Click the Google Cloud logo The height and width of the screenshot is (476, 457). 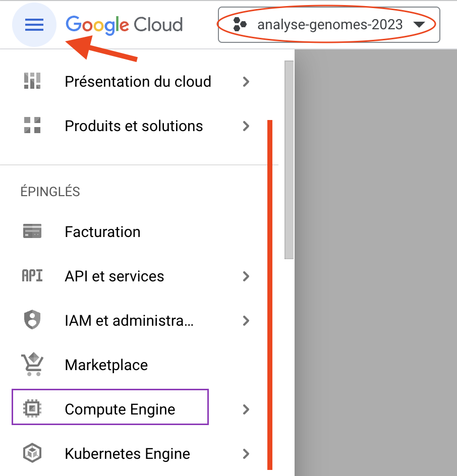click(124, 25)
